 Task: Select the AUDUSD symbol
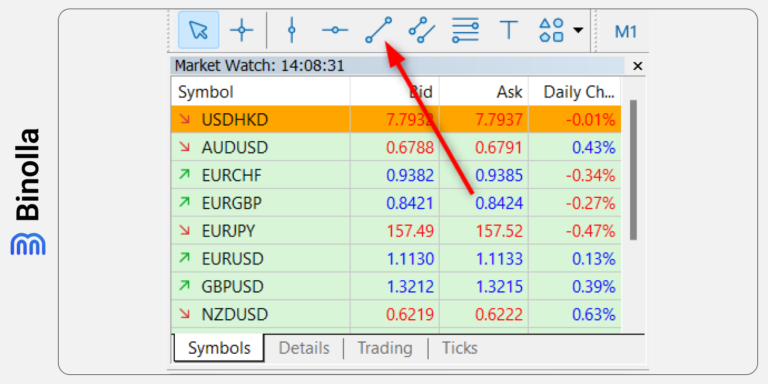[235, 147]
